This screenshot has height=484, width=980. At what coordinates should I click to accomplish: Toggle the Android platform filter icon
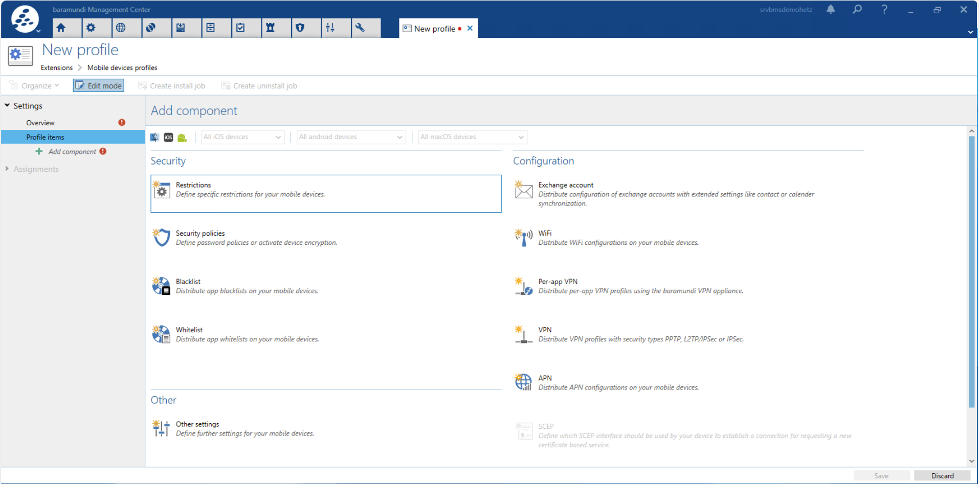tap(182, 137)
